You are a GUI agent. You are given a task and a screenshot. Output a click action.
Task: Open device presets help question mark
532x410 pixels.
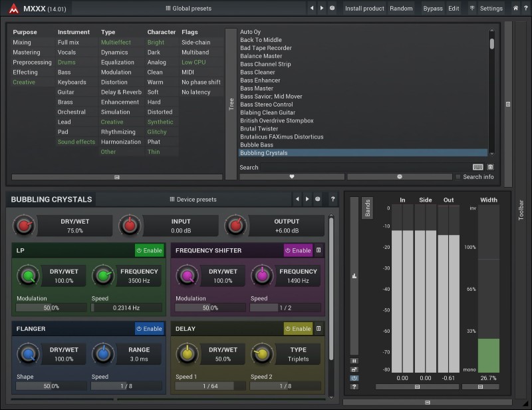click(x=332, y=199)
